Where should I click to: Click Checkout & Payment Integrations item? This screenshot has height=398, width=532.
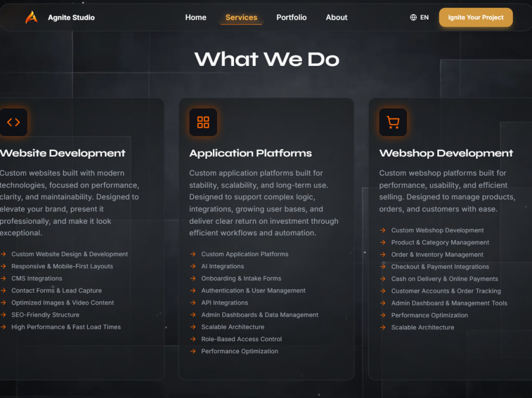(x=440, y=267)
